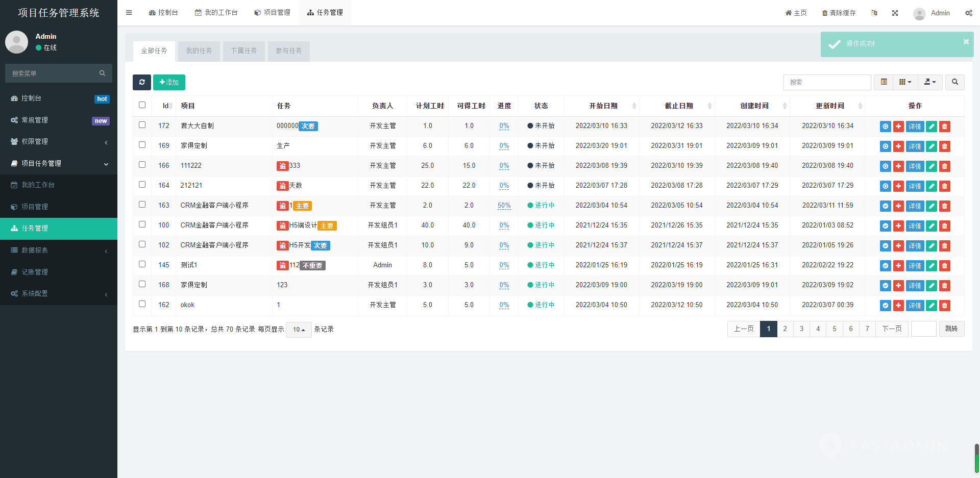Check the row checkbox for task 100

point(142,224)
